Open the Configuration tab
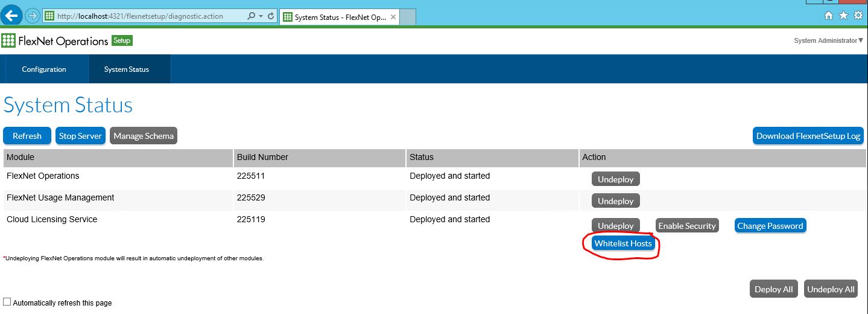The width and height of the screenshot is (868, 314). (x=44, y=69)
